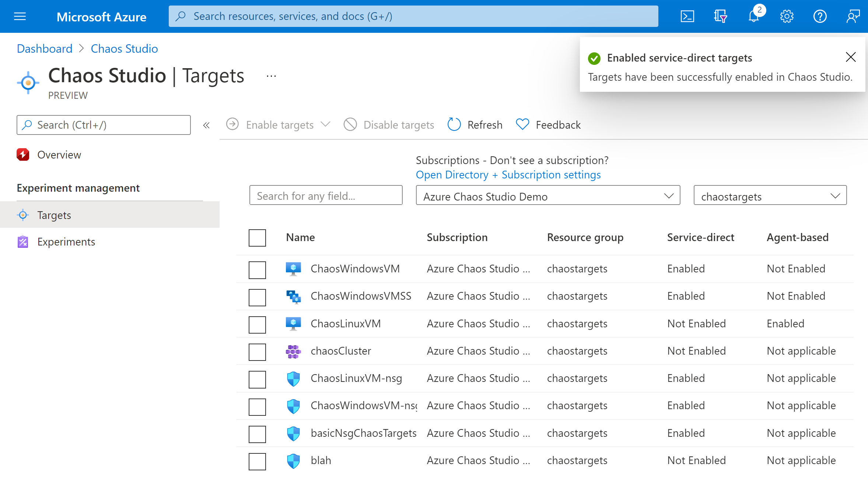This screenshot has width=868, height=491.
Task: Open the Experiments section in left sidebar
Action: (66, 241)
